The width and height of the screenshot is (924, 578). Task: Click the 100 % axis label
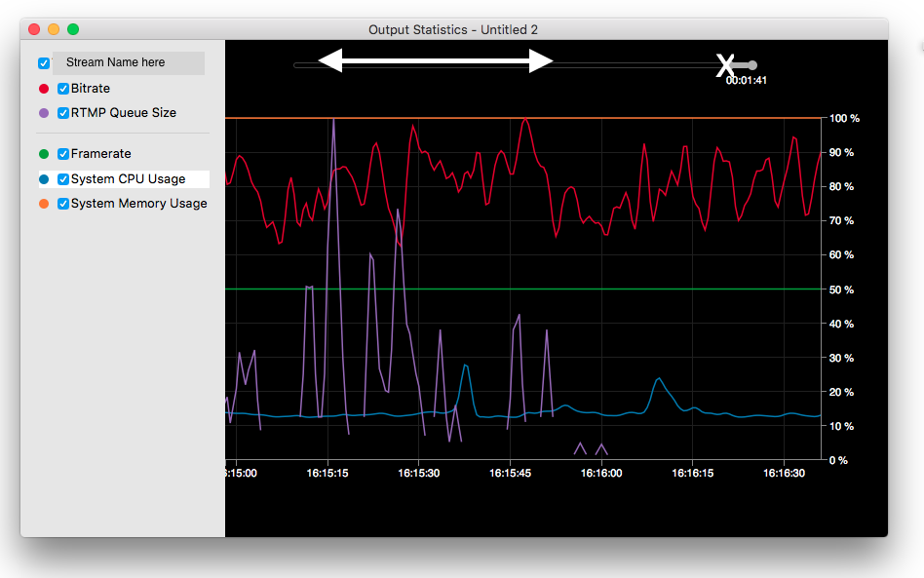tap(845, 118)
